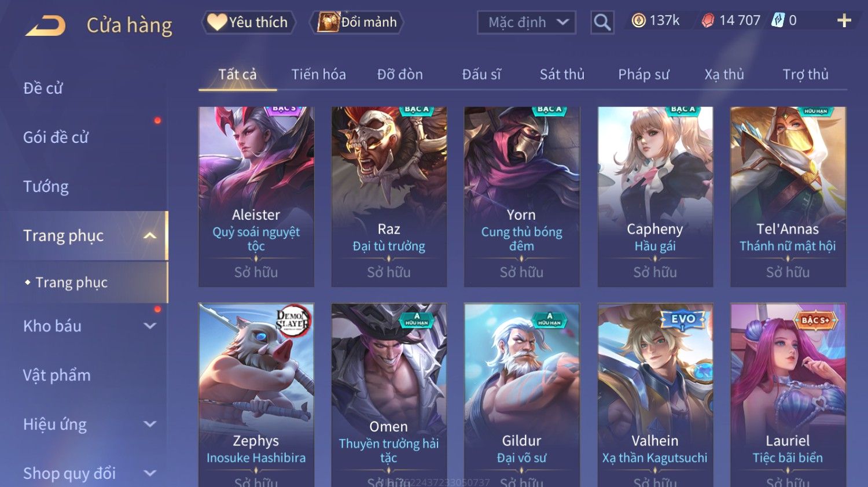Screen dimensions: 868x487
Task: Open Yêu thích favorites heart button
Action: (249, 22)
